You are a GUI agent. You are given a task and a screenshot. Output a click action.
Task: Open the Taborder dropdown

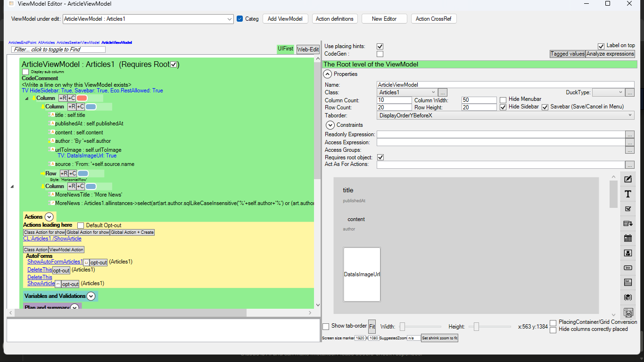click(x=630, y=115)
